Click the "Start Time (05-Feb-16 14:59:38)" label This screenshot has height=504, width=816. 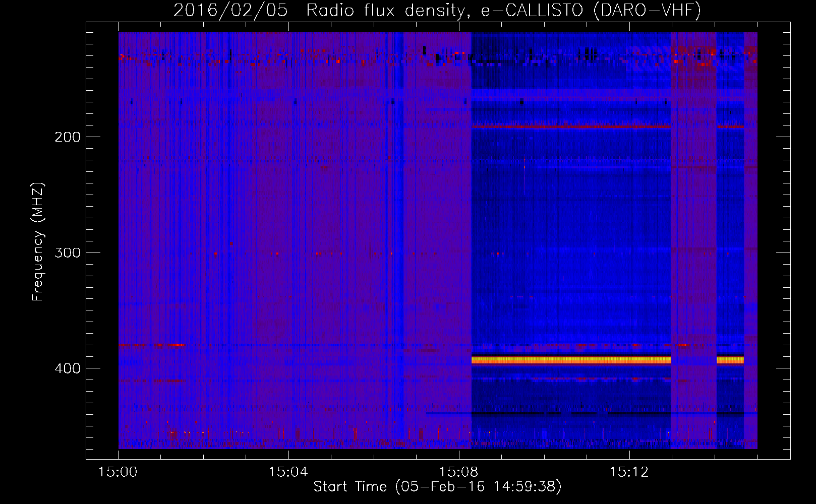pyautogui.click(x=437, y=486)
